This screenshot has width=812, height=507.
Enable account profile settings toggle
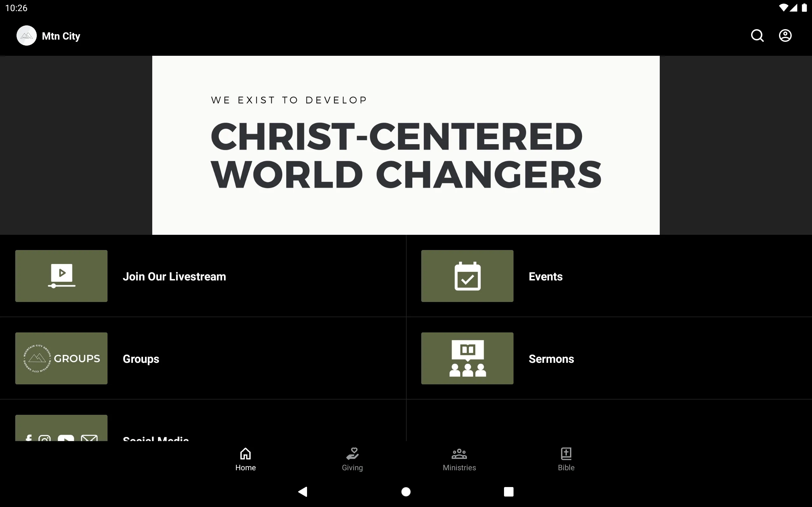(785, 35)
